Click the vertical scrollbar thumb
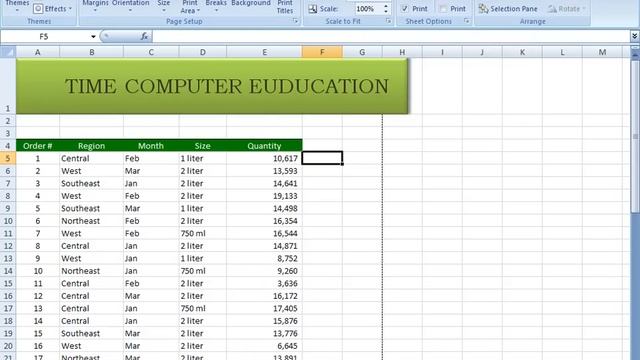 click(x=635, y=137)
